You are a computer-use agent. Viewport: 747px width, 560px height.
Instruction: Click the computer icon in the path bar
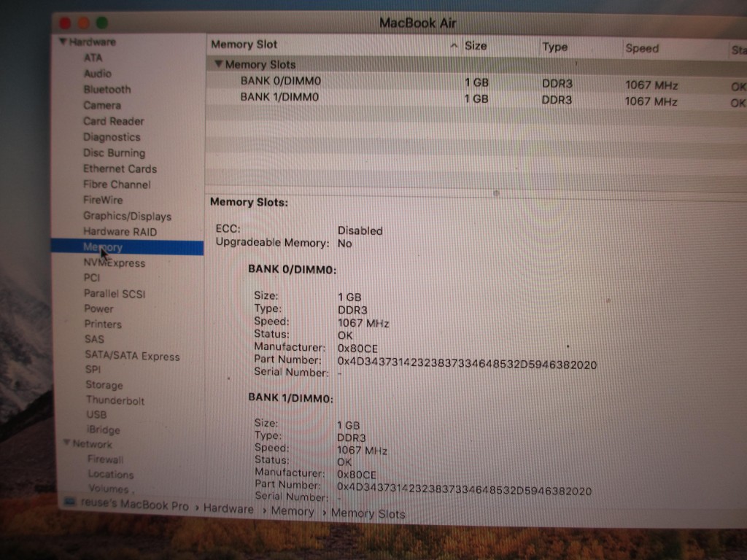tap(70, 502)
